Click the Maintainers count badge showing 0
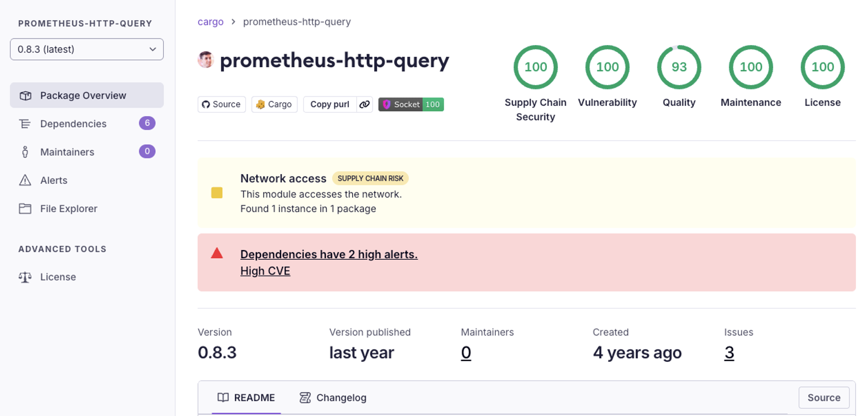The height and width of the screenshot is (416, 868). (147, 151)
